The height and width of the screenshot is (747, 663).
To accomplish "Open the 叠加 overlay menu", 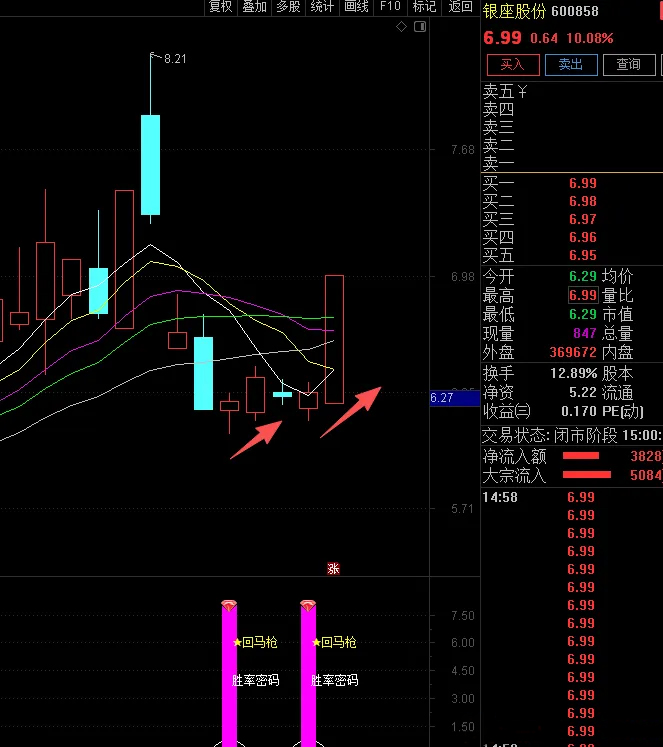I will 254,7.
